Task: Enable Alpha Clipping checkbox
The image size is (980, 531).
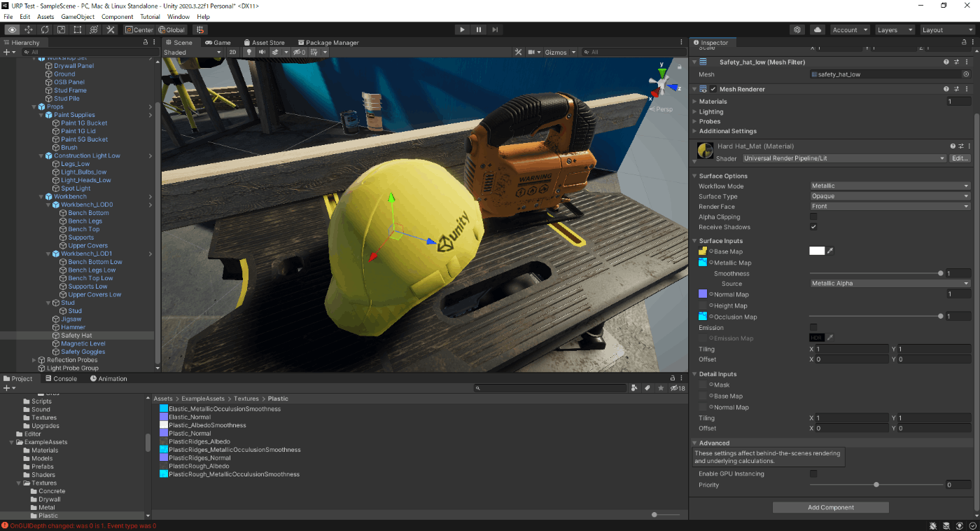Action: [813, 216]
